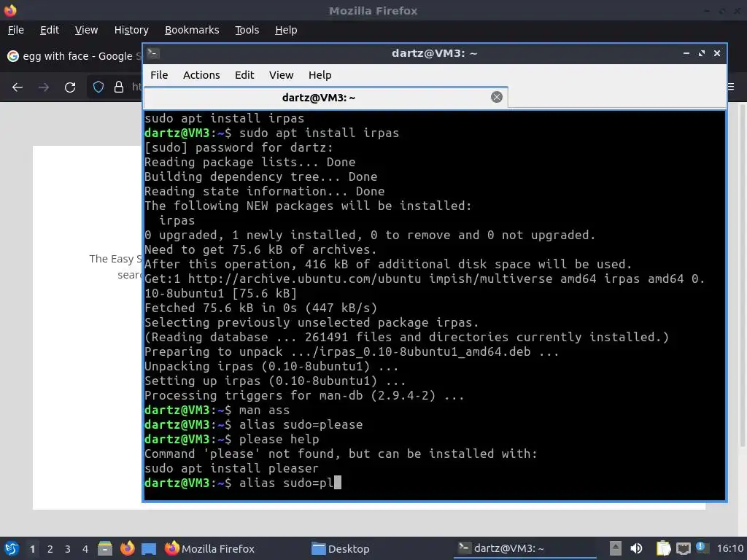Switch to workspace 4
This screenshot has width=747, height=560.
[x=85, y=549]
